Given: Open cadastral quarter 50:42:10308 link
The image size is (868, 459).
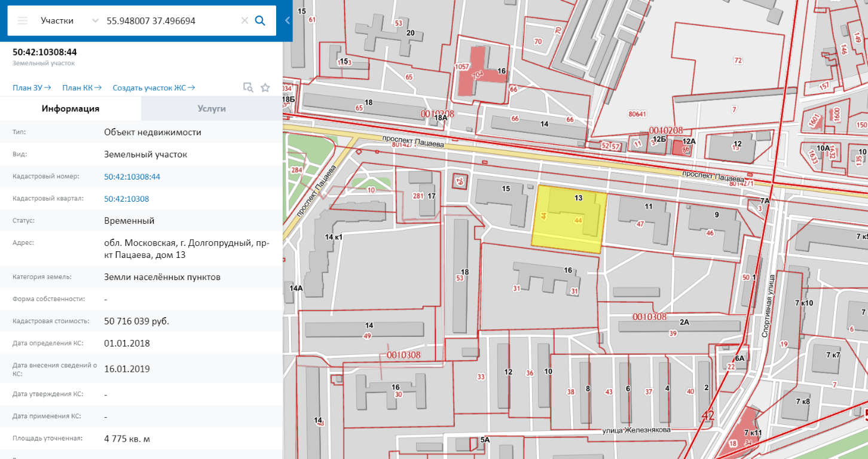Looking at the screenshot, I should click(x=127, y=199).
